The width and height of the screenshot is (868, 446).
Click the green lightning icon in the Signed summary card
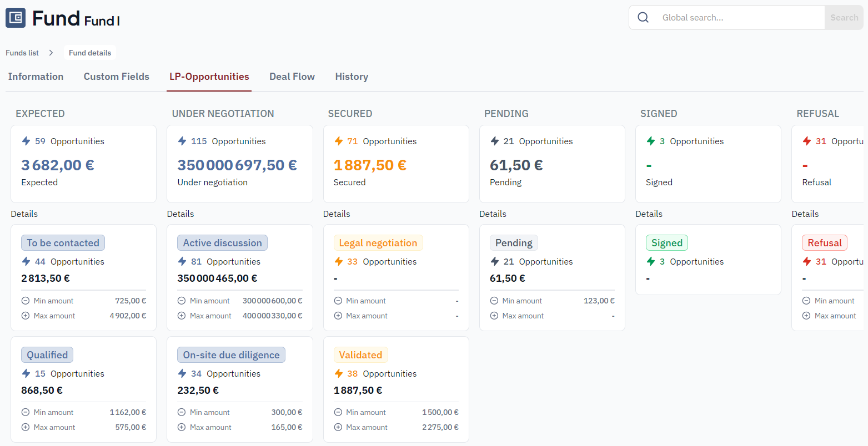click(x=651, y=141)
